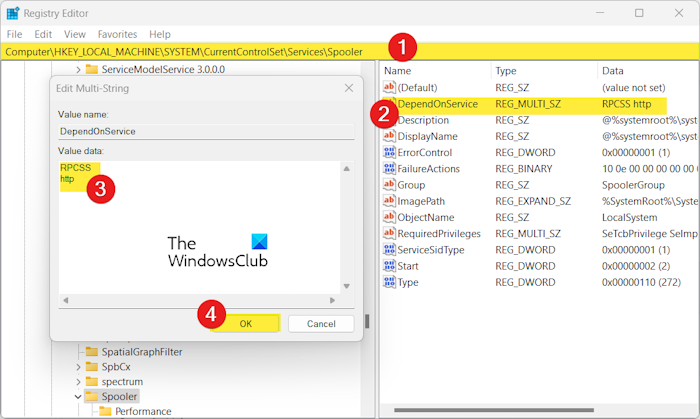Click the Value data scroll right arrow
This screenshot has width=700, height=419.
coord(332,300)
